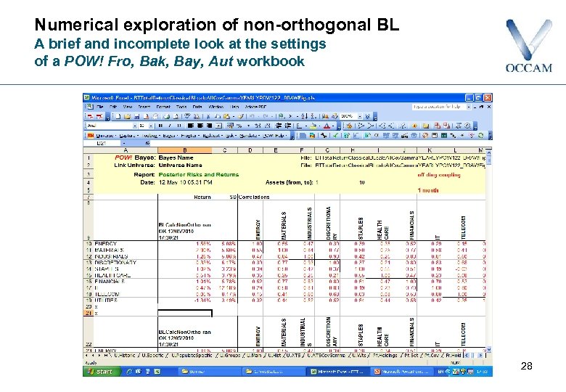Click the New workbook icon

point(118,116)
